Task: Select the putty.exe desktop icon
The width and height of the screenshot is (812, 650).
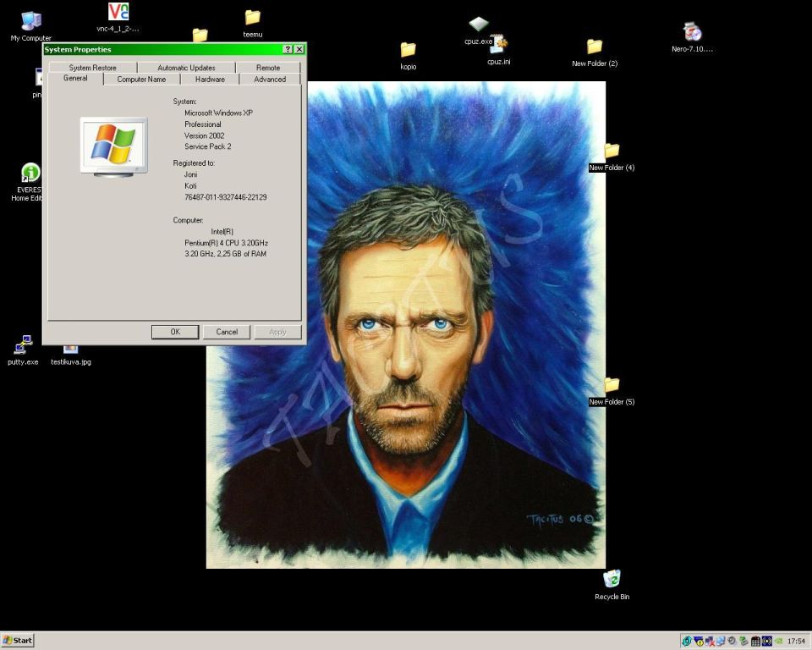Action: tap(23, 345)
